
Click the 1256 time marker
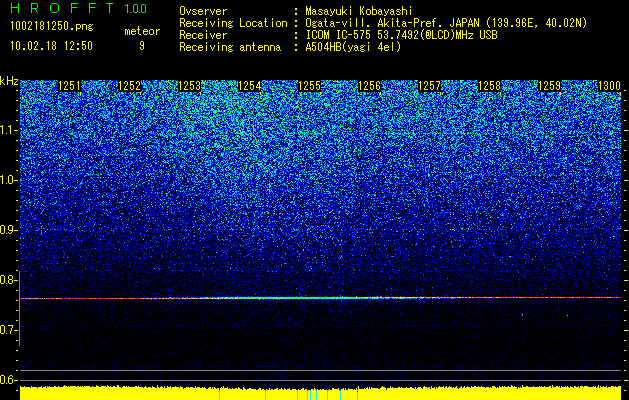coord(369,86)
